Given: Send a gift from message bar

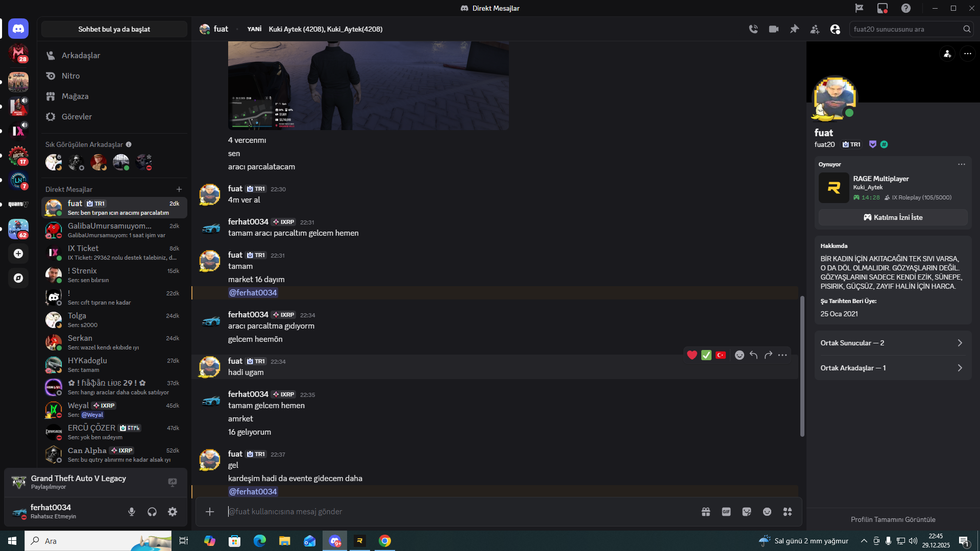Looking at the screenshot, I should (x=706, y=512).
